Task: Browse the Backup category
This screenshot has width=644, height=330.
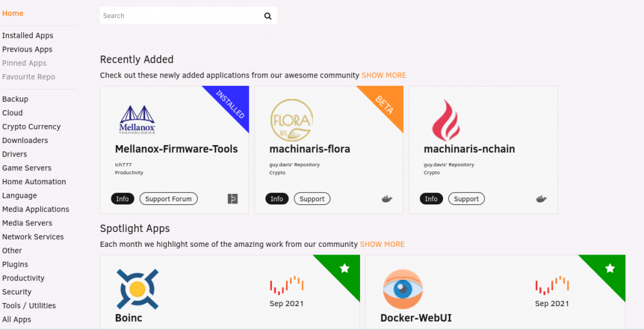Action: (15, 99)
